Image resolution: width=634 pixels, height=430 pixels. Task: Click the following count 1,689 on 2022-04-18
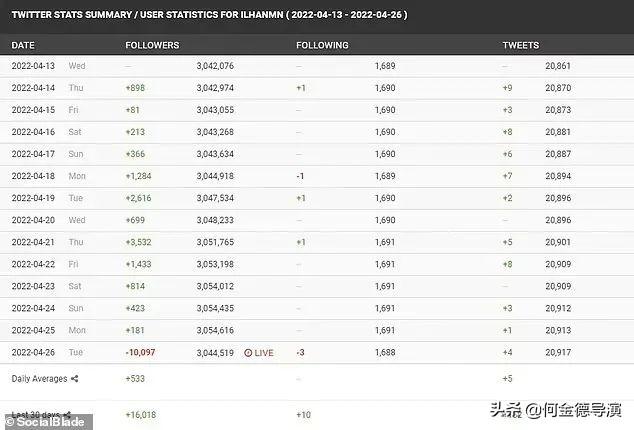(x=385, y=176)
